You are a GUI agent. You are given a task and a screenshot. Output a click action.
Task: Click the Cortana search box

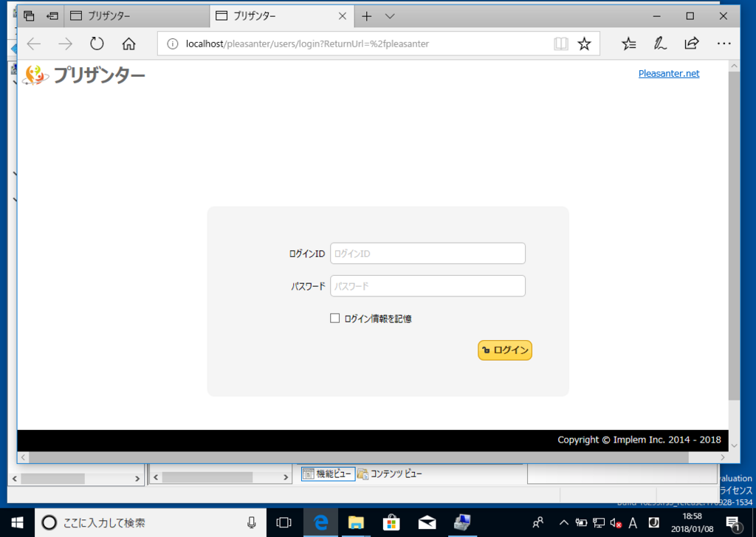[x=151, y=522]
